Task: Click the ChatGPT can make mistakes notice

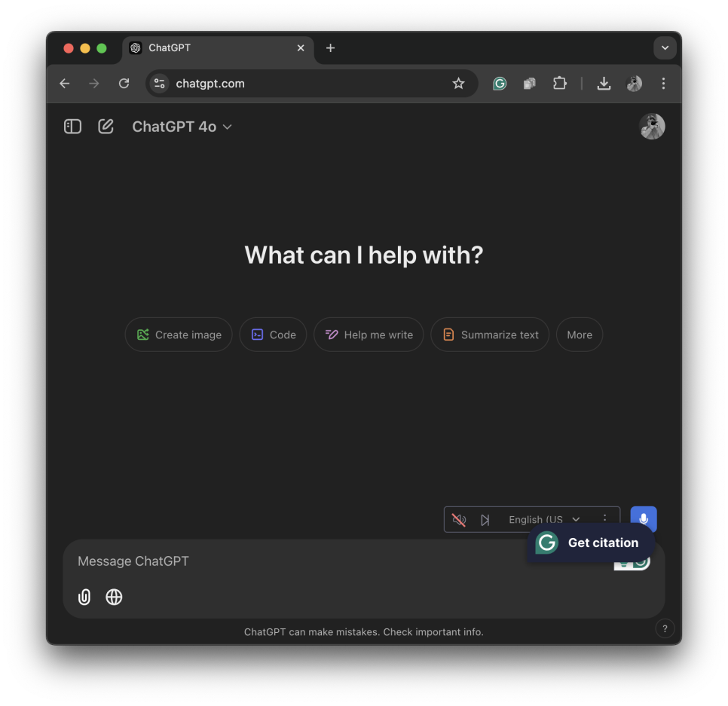Action: 363,632
